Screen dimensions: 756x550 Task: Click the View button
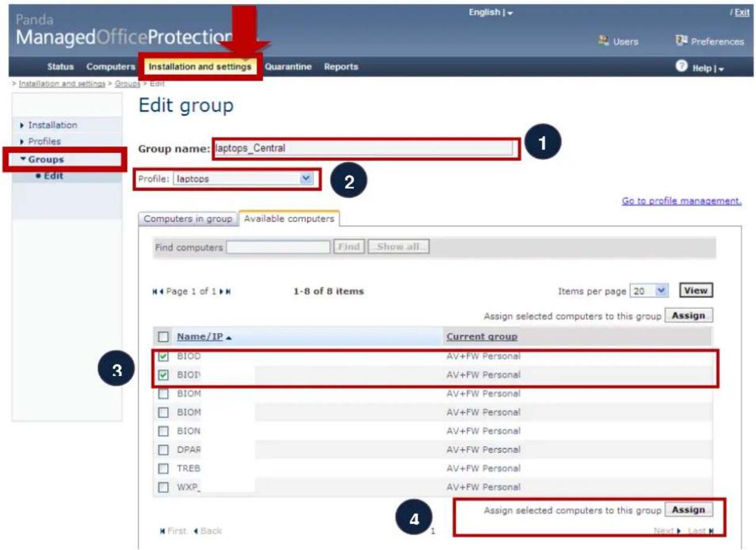(696, 291)
